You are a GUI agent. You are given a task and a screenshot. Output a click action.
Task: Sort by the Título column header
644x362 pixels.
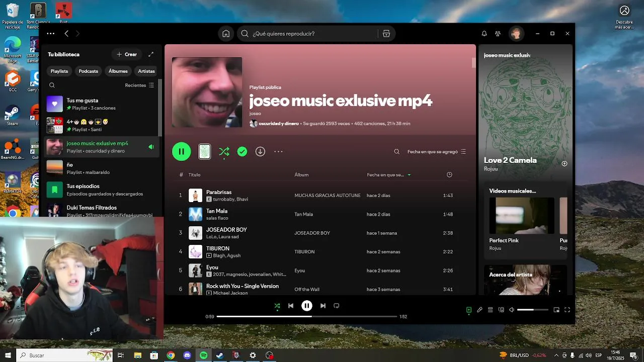194,174
